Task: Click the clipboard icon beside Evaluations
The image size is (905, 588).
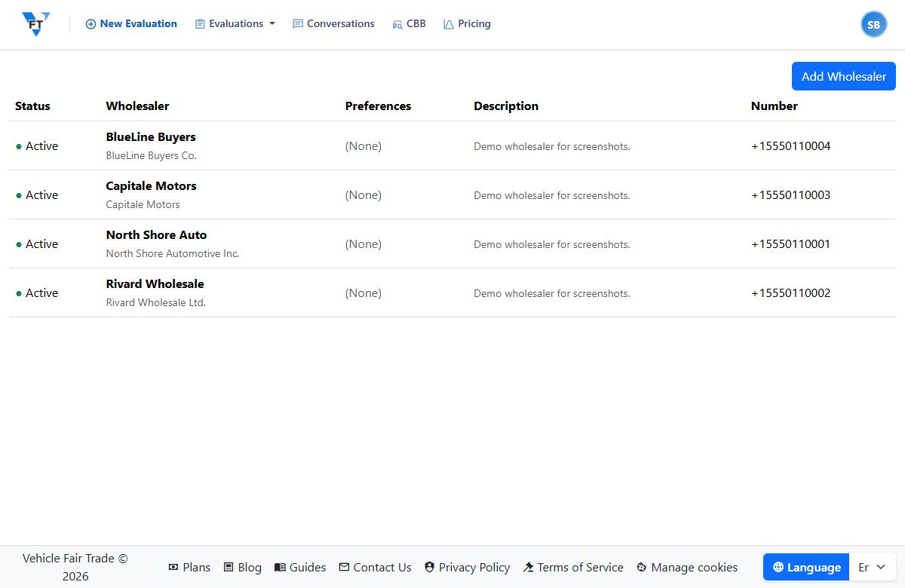Action: pyautogui.click(x=200, y=24)
